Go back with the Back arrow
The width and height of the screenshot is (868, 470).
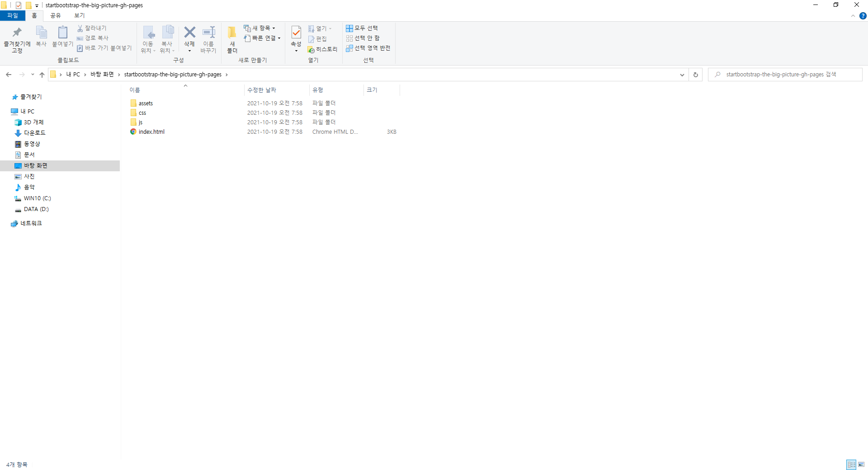click(x=9, y=75)
